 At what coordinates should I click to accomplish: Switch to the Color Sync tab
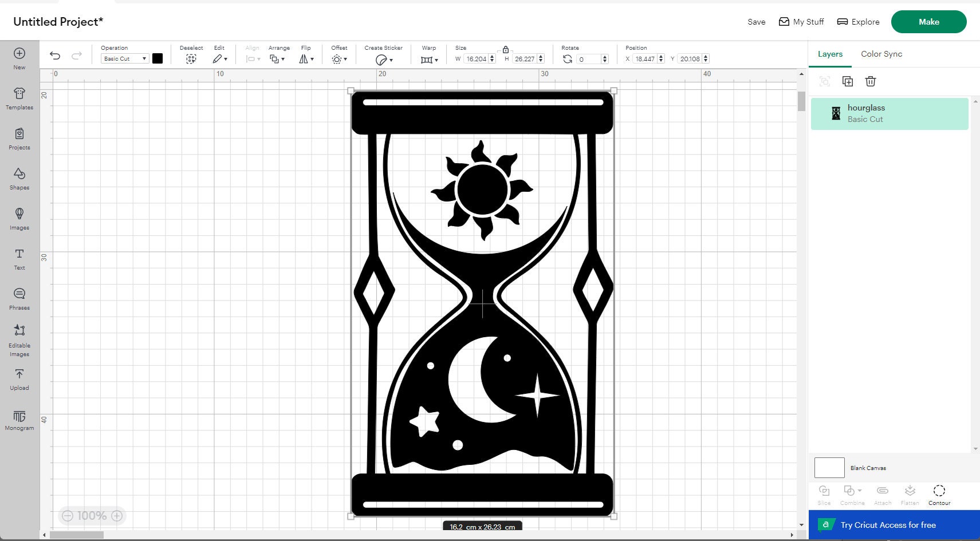tap(881, 54)
